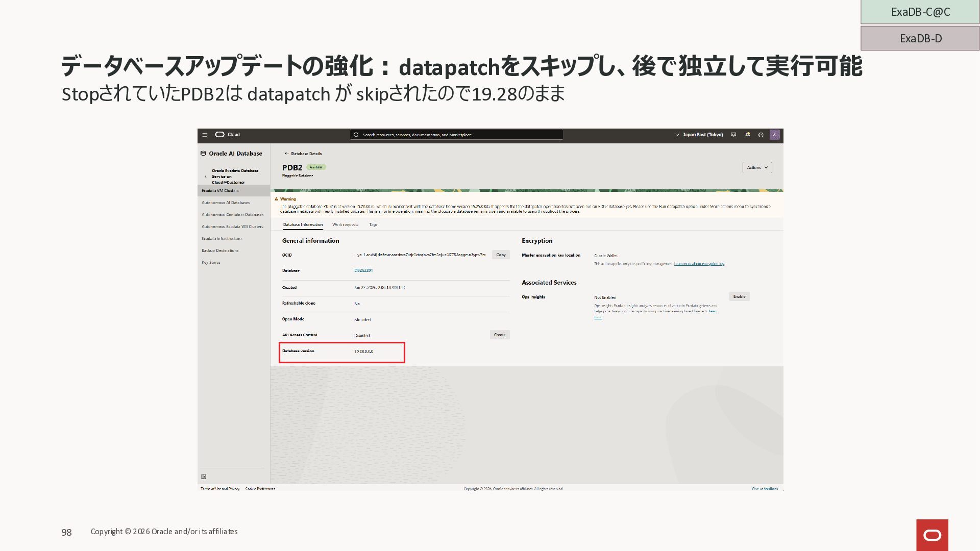The width and height of the screenshot is (980, 551).
Task: Open the Cloud Shell developer tools icon
Action: 733,135
